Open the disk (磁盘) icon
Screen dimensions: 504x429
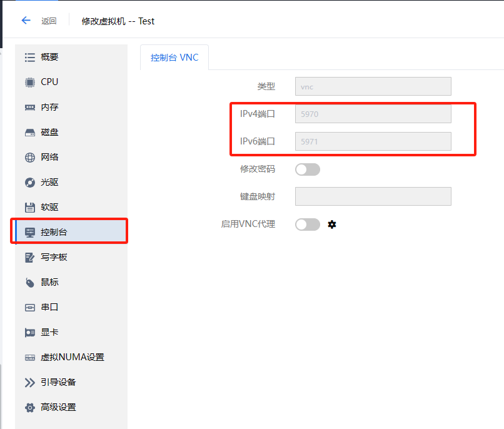pyautogui.click(x=29, y=132)
